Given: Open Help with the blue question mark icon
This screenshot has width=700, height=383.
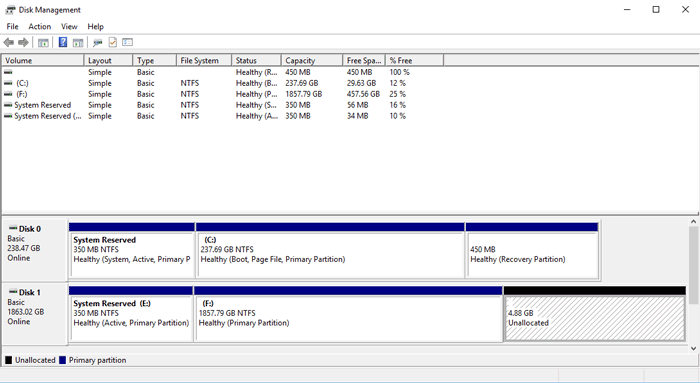Looking at the screenshot, I should pyautogui.click(x=63, y=42).
